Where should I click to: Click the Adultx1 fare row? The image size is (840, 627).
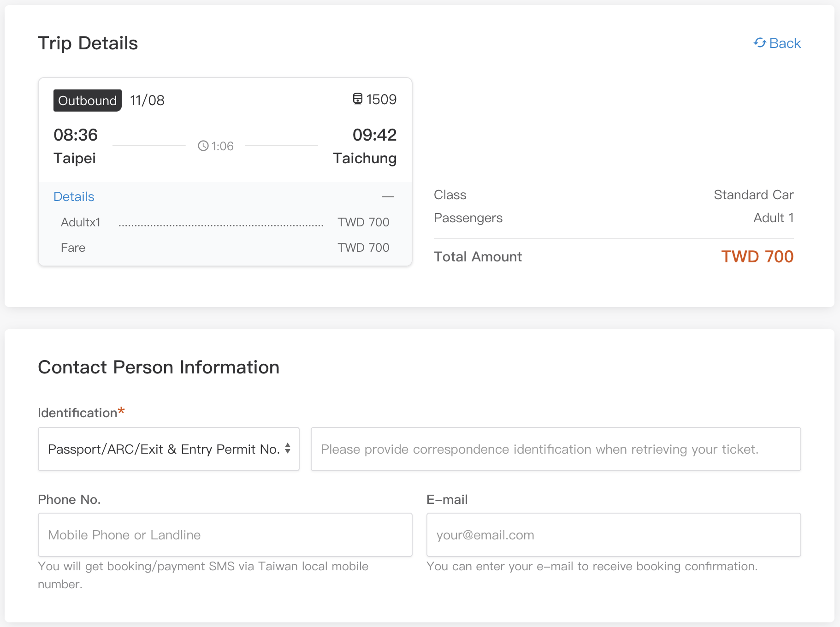click(x=81, y=223)
